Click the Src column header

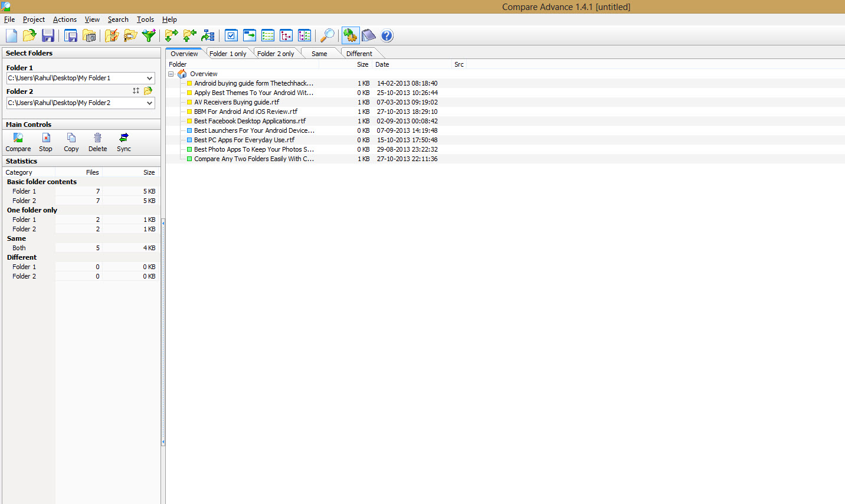[459, 64]
